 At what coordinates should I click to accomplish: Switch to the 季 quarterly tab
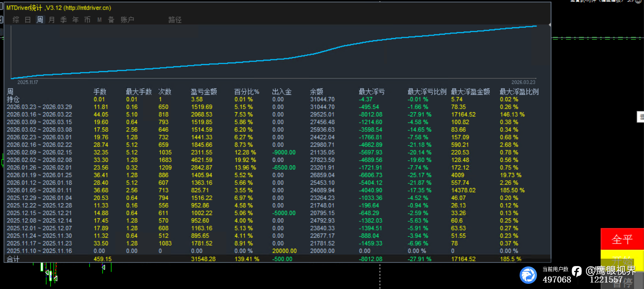pos(63,19)
